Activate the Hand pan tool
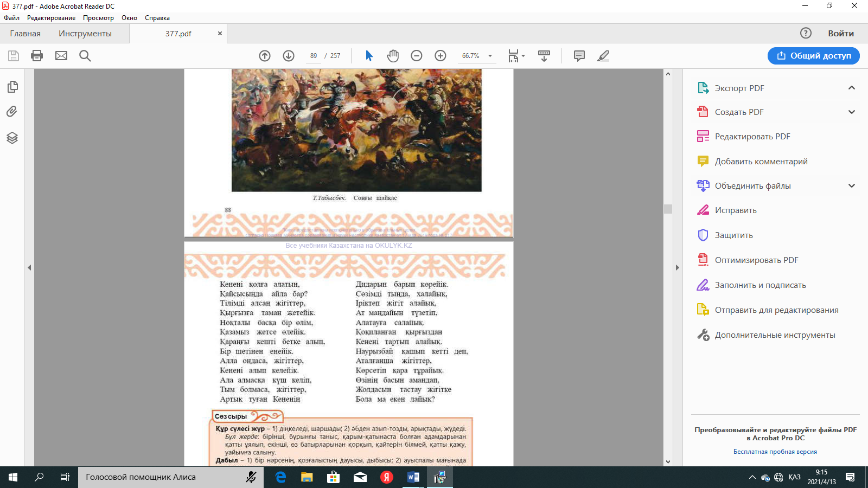The image size is (868, 488). [x=393, y=56]
